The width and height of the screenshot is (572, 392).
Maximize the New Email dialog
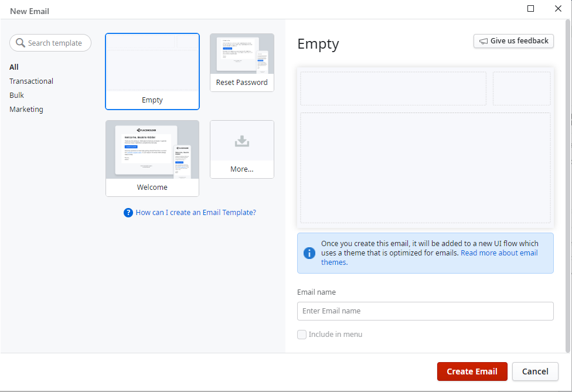click(x=531, y=8)
